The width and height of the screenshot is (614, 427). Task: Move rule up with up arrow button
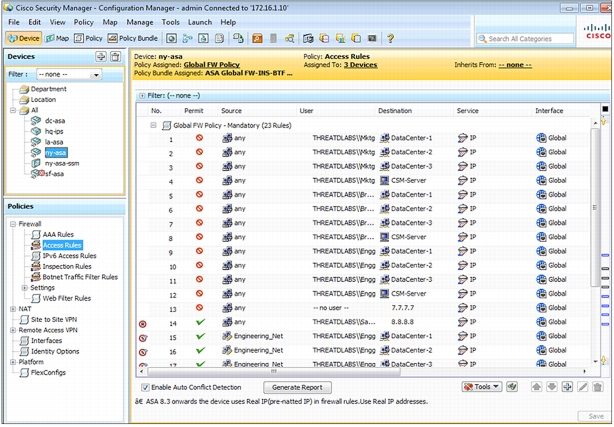pos(536,387)
